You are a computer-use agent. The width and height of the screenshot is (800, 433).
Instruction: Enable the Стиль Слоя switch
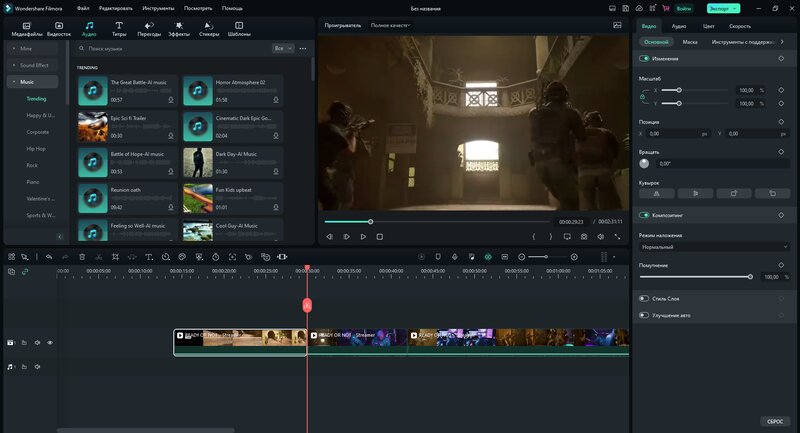click(644, 298)
